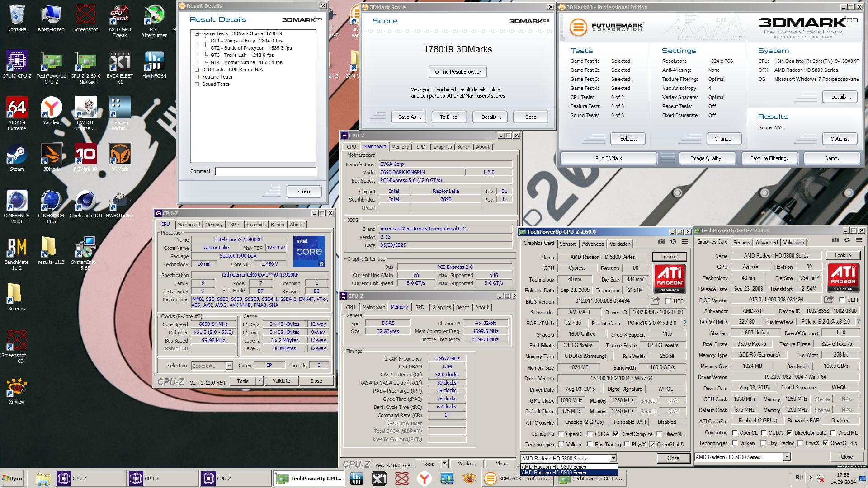Open the PCMark 10 desktop icon
The image size is (868, 488).
click(85, 158)
